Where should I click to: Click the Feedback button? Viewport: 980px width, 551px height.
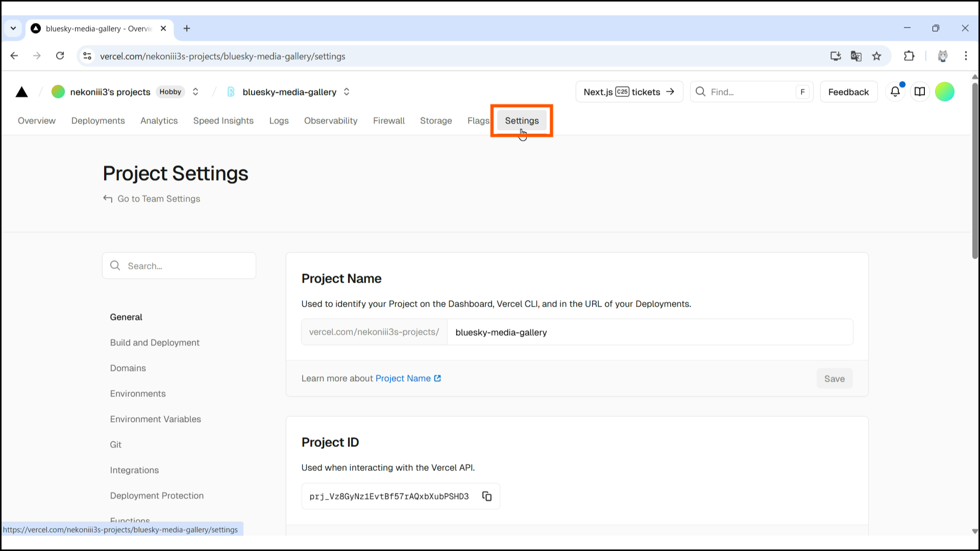(848, 92)
